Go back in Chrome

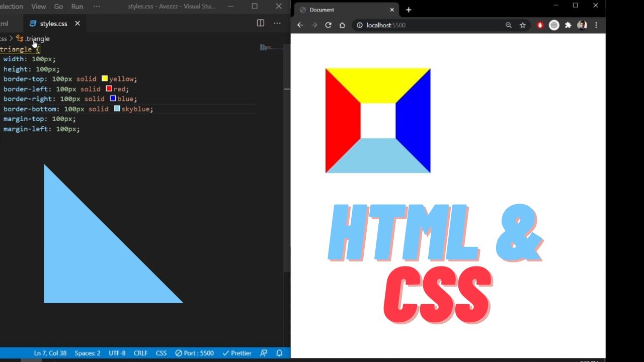click(x=300, y=25)
